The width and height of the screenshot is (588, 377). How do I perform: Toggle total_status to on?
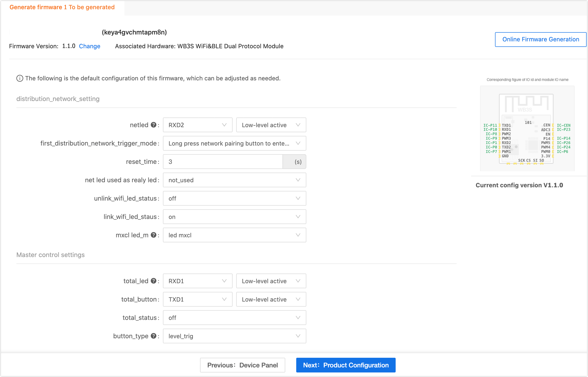point(235,317)
